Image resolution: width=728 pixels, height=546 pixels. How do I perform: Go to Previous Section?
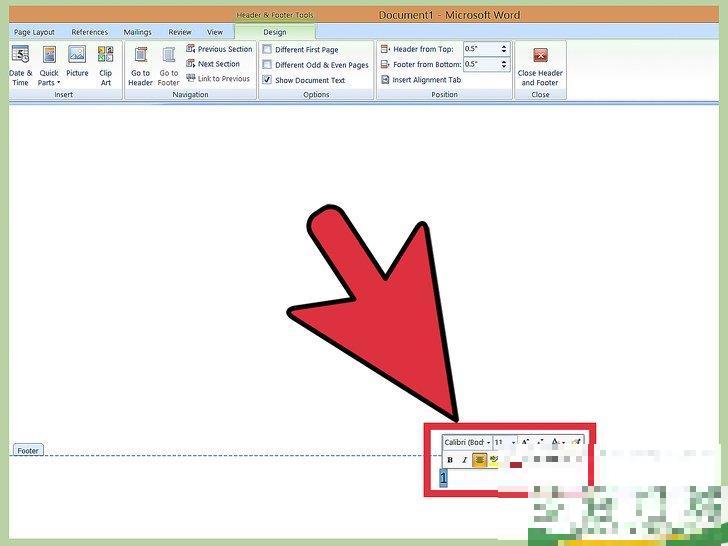click(x=219, y=49)
